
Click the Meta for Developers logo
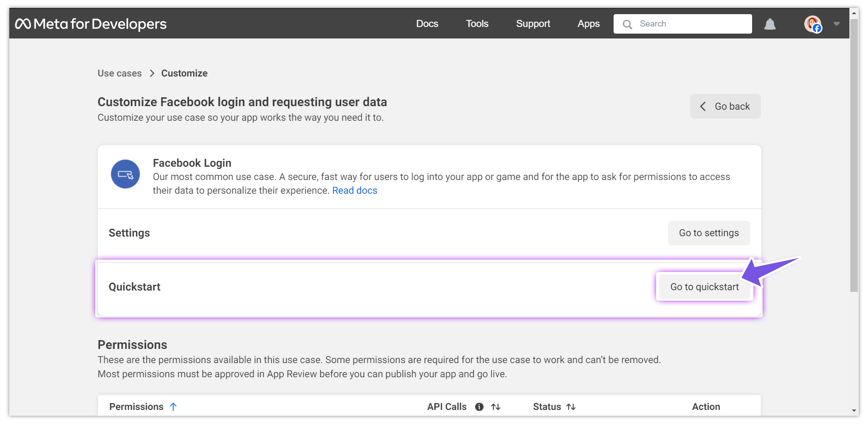(91, 24)
